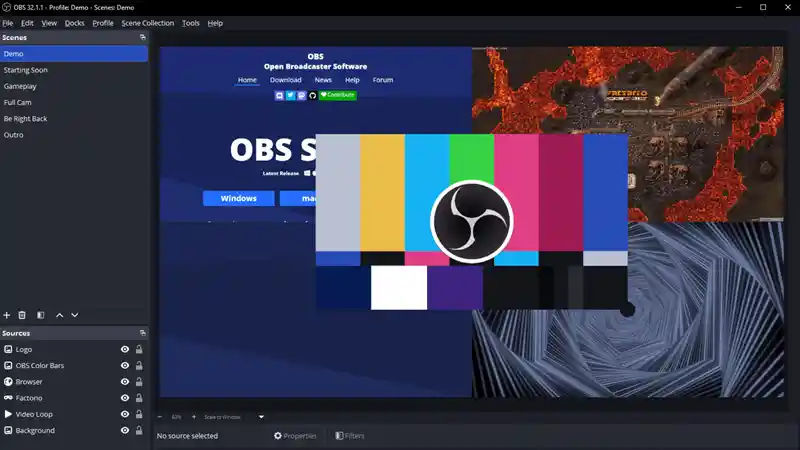Click the Twitter icon in browser preview
Image resolution: width=800 pixels, height=450 pixels.
[290, 95]
